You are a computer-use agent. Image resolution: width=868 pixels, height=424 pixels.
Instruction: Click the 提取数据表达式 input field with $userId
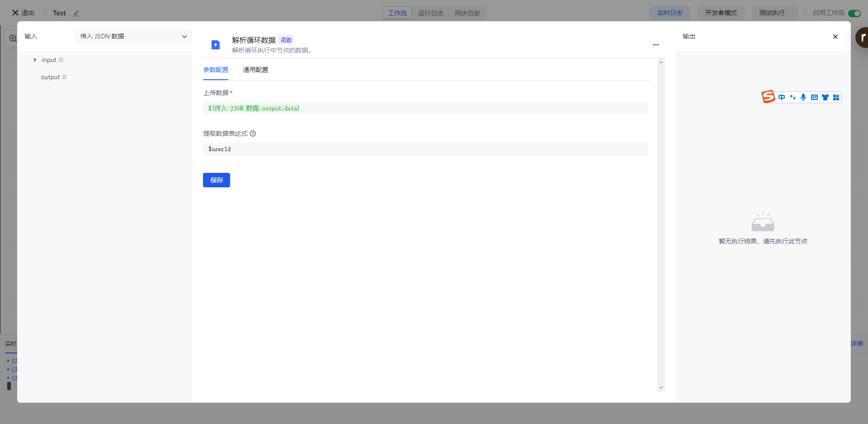click(425, 149)
